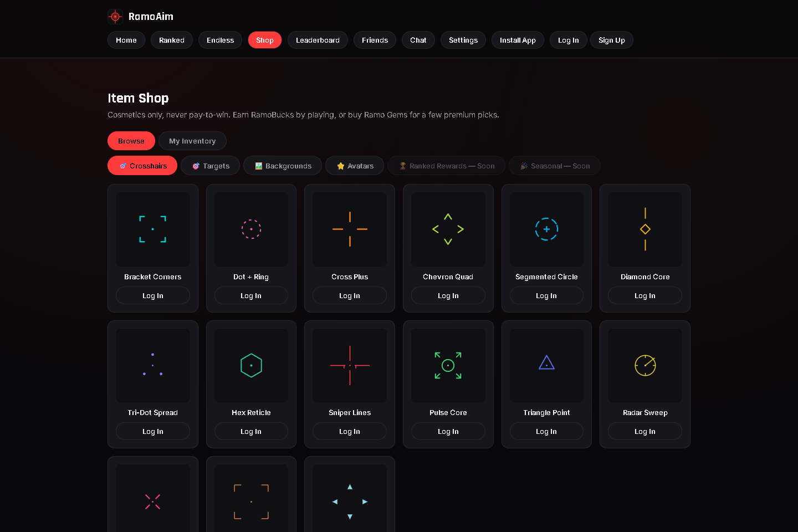The image size is (798, 532).
Task: Click Log In under Bracket Corners
Action: click(x=153, y=295)
